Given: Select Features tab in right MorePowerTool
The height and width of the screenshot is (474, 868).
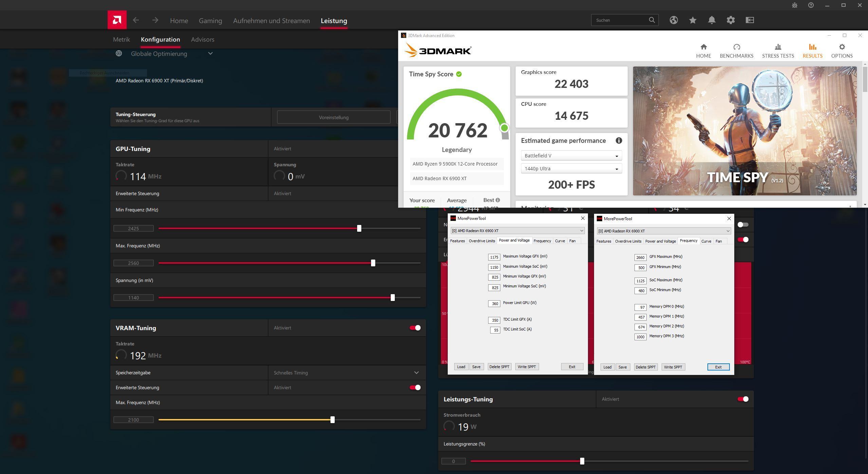Looking at the screenshot, I should 604,241.
